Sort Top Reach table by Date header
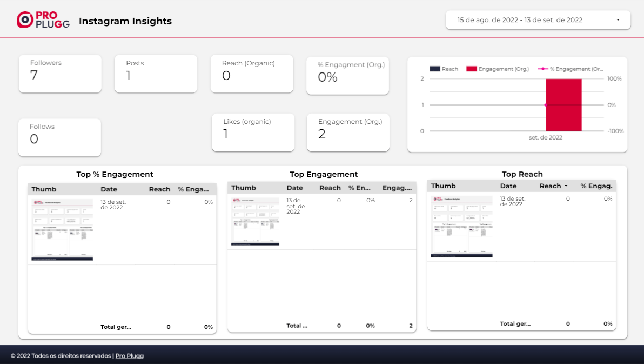Image resolution: width=644 pixels, height=364 pixels. click(508, 186)
